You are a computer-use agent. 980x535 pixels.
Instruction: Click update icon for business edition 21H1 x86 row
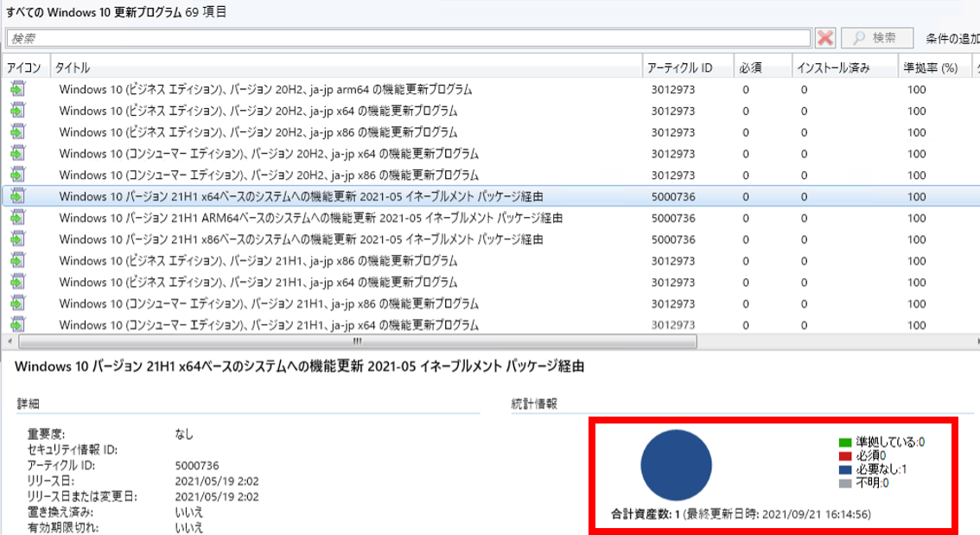(x=17, y=261)
